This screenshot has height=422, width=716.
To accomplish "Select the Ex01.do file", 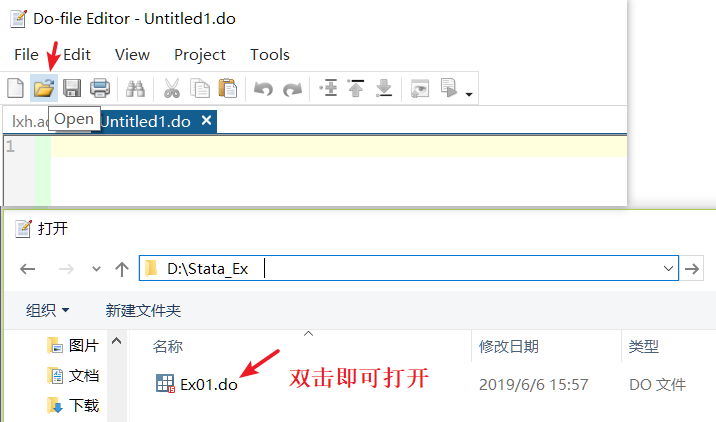I will [197, 384].
